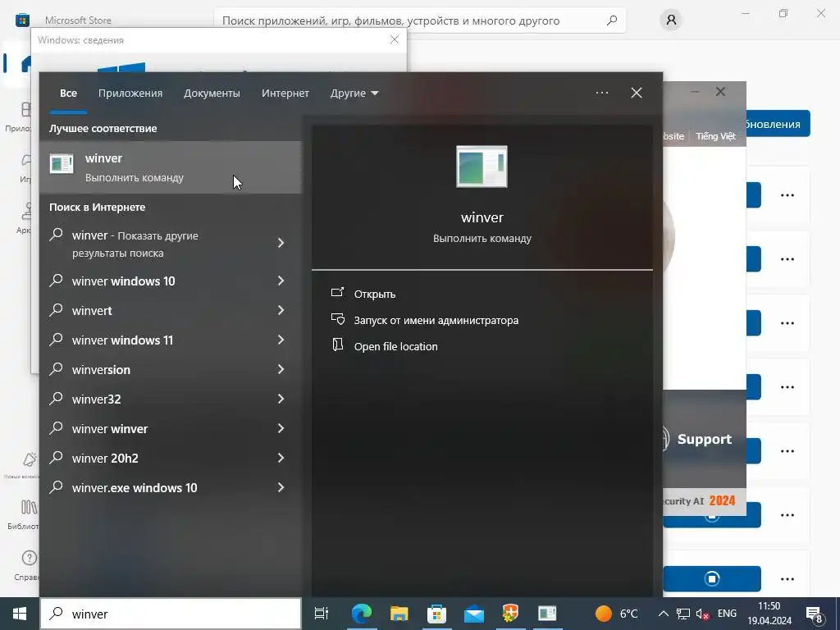Launch Microsoft Edge from taskbar
The width and height of the screenshot is (840, 630).
(362, 614)
